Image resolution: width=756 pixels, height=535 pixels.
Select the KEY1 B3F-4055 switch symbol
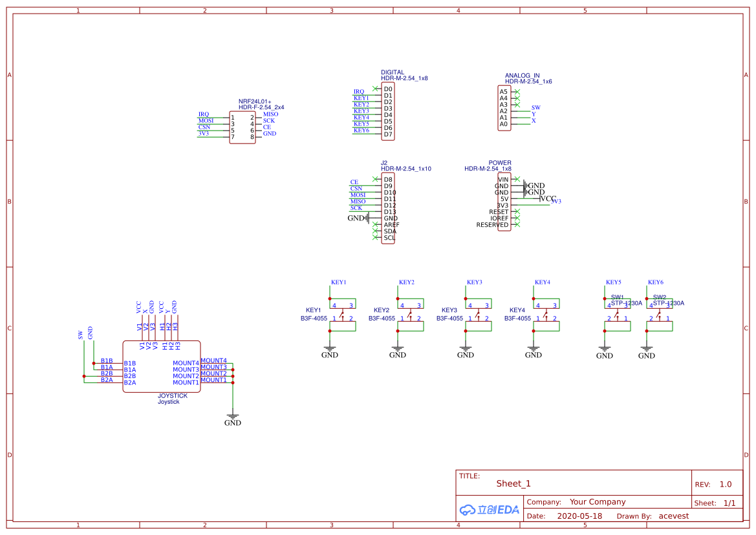pyautogui.click(x=343, y=315)
